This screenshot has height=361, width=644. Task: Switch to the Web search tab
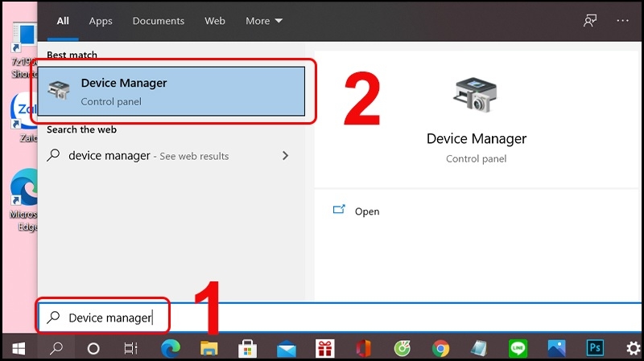(x=215, y=21)
